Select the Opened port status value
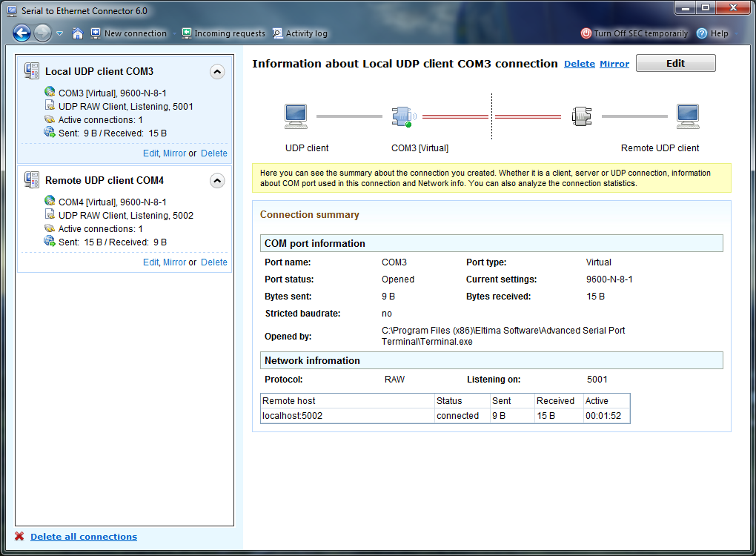This screenshot has height=556, width=756. click(x=398, y=279)
